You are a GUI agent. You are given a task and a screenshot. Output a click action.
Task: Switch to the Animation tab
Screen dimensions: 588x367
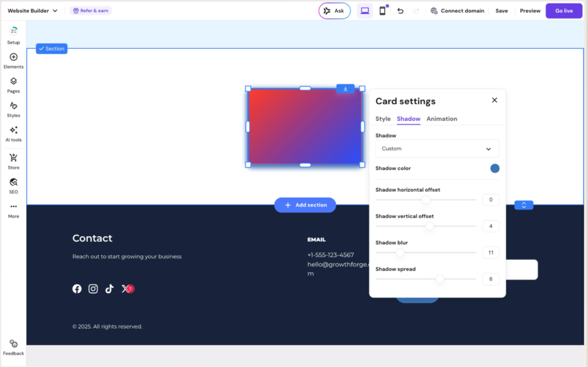point(442,119)
